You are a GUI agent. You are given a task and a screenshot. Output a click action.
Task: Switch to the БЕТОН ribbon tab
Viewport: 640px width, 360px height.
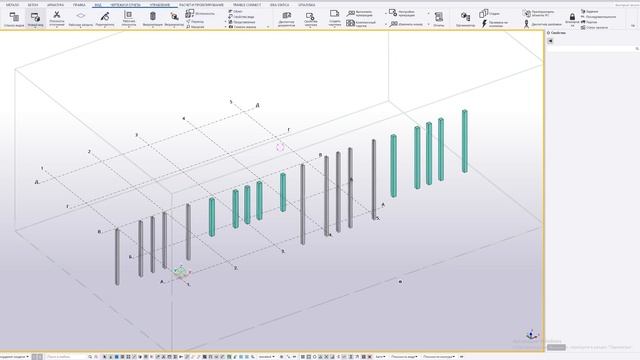pos(33,5)
